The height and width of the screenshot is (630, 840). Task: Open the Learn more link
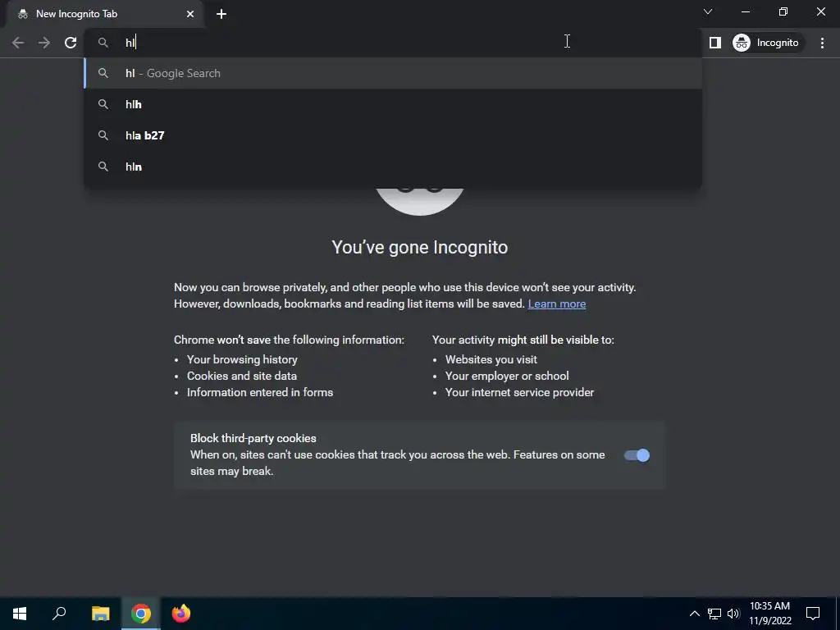[x=557, y=304]
